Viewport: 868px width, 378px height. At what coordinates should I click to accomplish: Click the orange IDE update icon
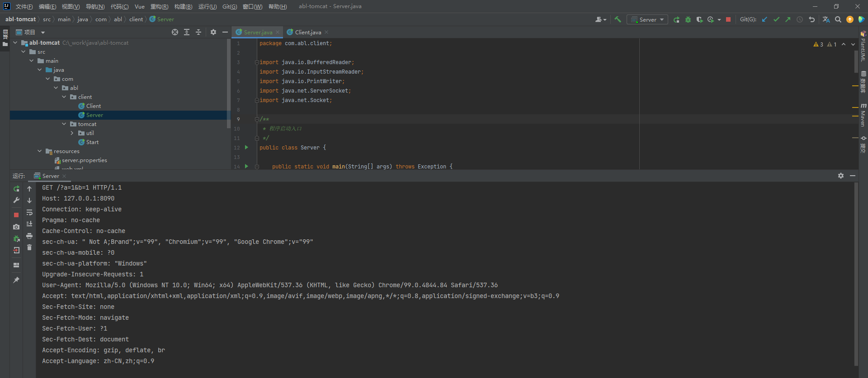point(850,19)
